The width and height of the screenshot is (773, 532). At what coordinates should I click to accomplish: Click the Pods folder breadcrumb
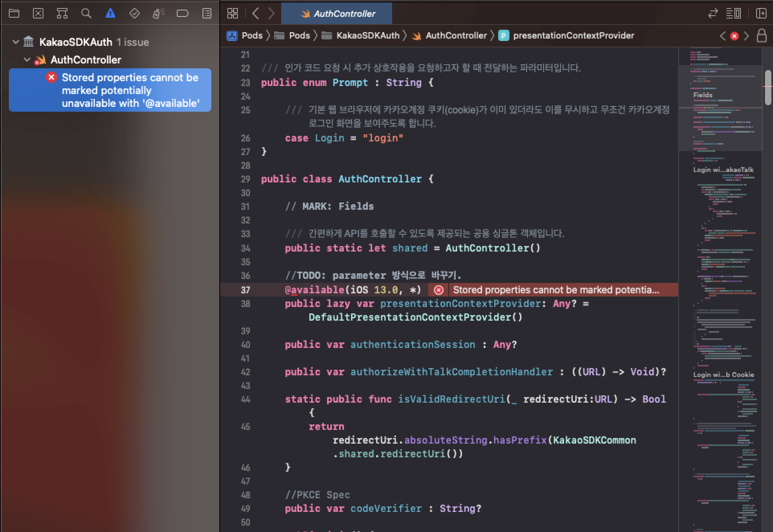292,36
